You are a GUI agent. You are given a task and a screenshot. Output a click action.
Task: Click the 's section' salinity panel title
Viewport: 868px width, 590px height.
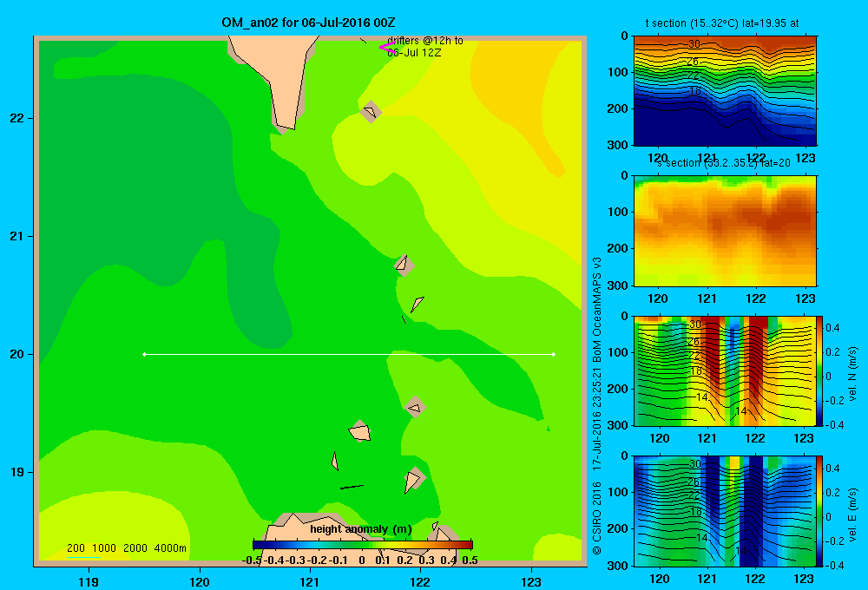(724, 163)
